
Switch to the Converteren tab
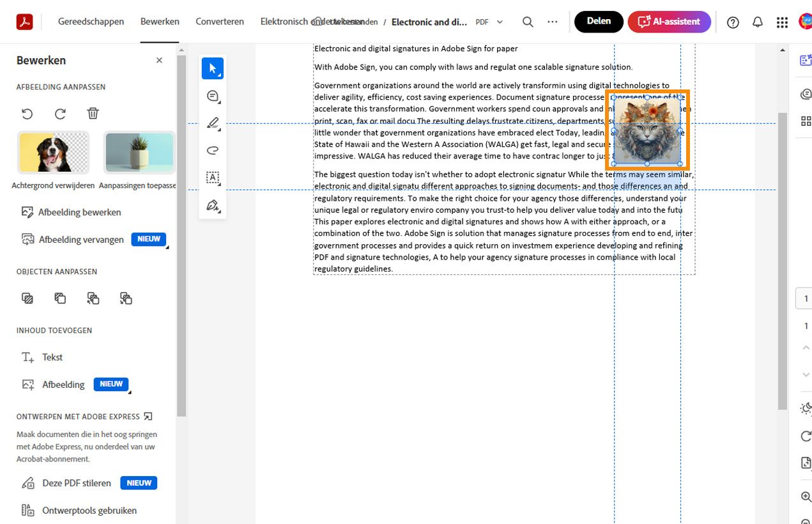pyautogui.click(x=219, y=21)
